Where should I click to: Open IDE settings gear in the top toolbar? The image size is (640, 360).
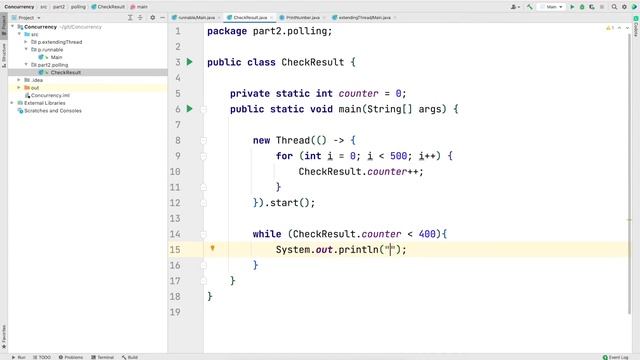point(624,7)
